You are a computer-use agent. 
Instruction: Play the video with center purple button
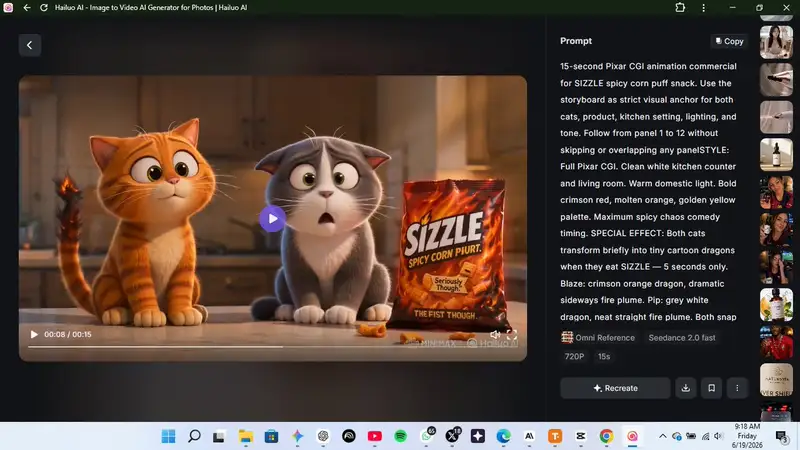click(272, 219)
